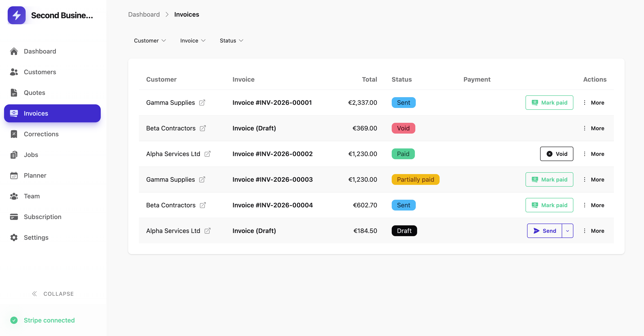Expand the Customer filter dropdown
Screen dimensions: 644x336
[150, 40]
